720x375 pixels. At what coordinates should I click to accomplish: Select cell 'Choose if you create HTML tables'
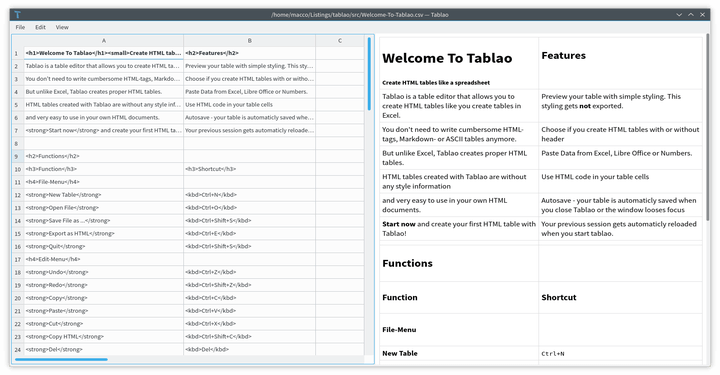click(x=249, y=79)
